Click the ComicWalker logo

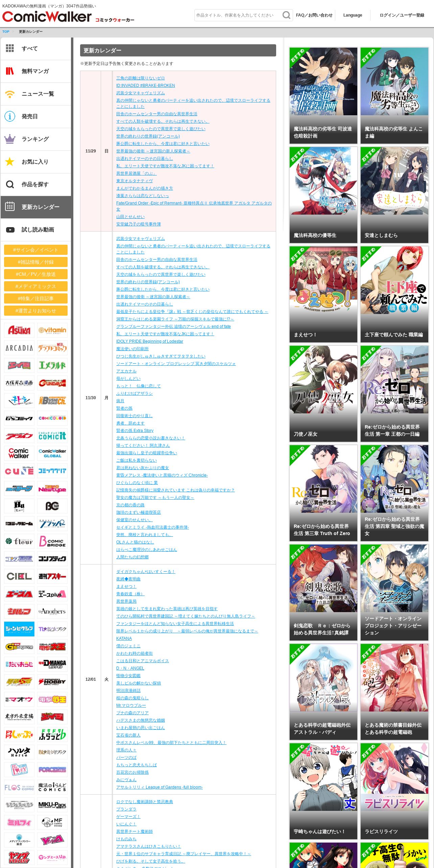click(x=47, y=17)
